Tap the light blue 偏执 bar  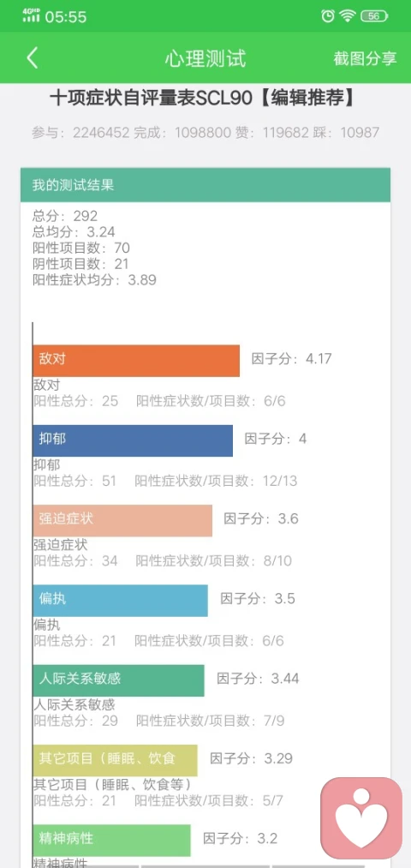120,601
